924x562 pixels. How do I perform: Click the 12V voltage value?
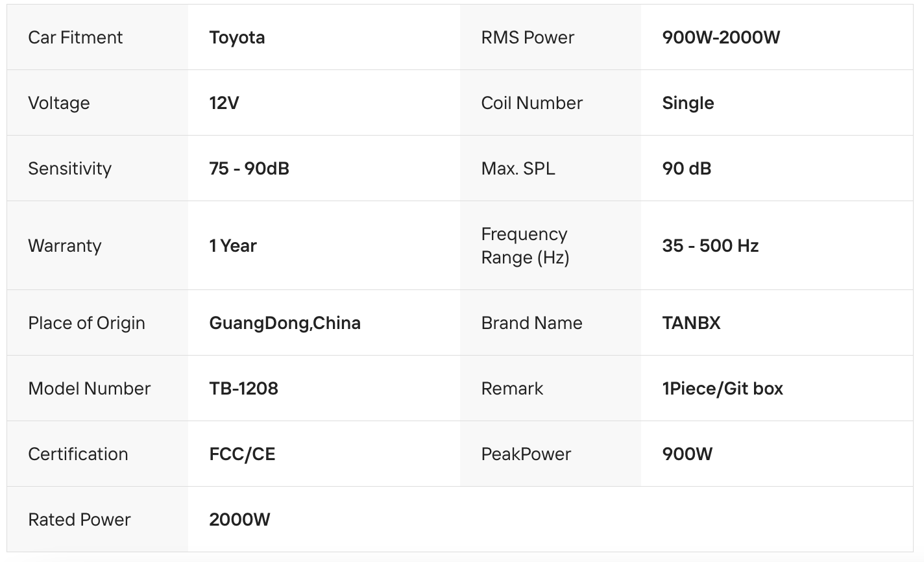pos(224,103)
